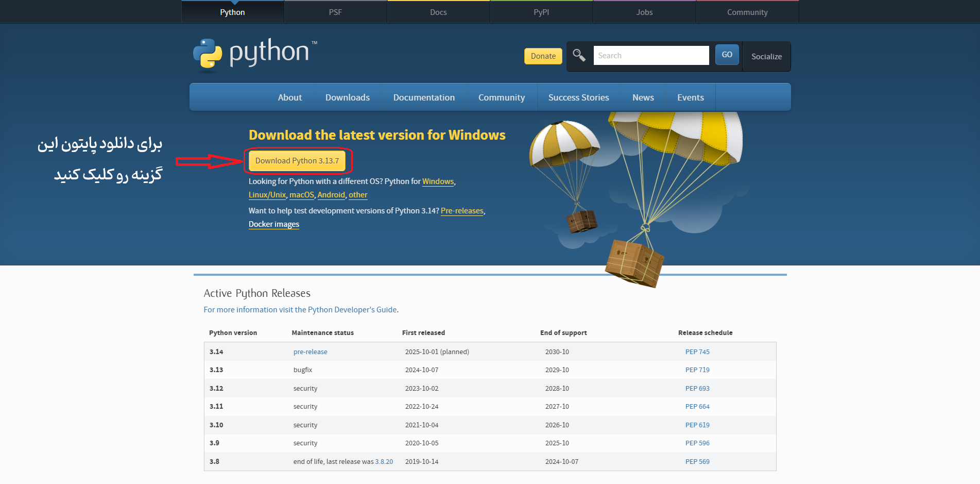Click the '2025-10-01 (planned)' date cell
The width and height of the screenshot is (980, 484).
tap(437, 352)
